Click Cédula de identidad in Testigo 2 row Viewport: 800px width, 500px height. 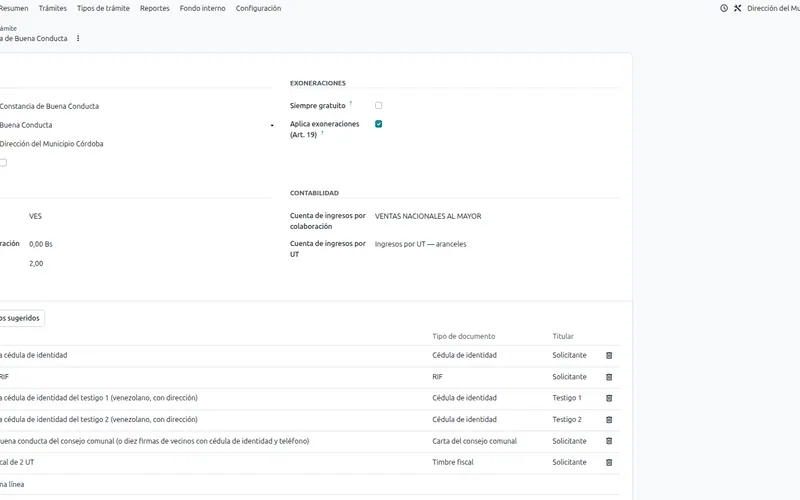(x=464, y=419)
